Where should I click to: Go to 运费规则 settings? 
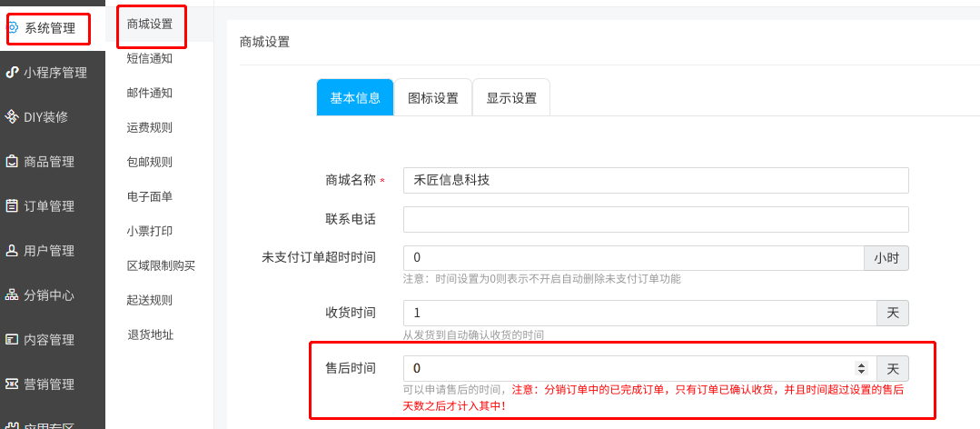[x=150, y=127]
